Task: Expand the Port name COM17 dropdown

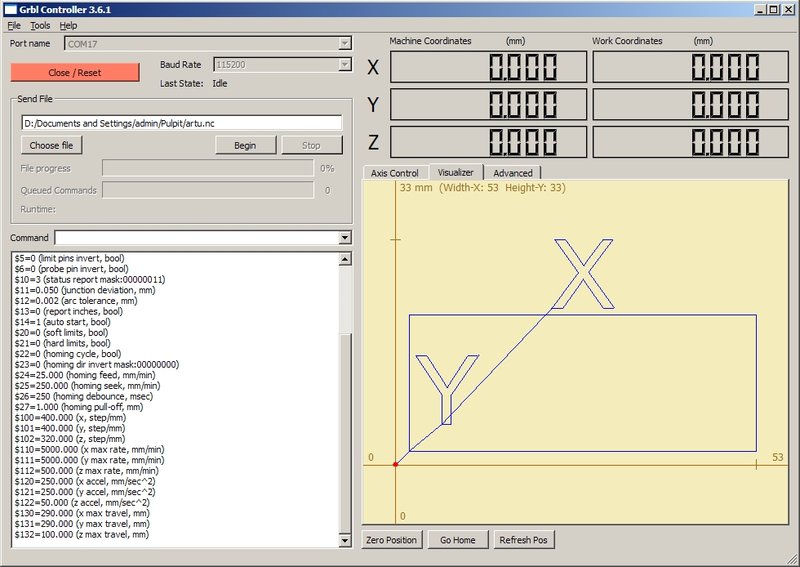Action: pos(345,43)
